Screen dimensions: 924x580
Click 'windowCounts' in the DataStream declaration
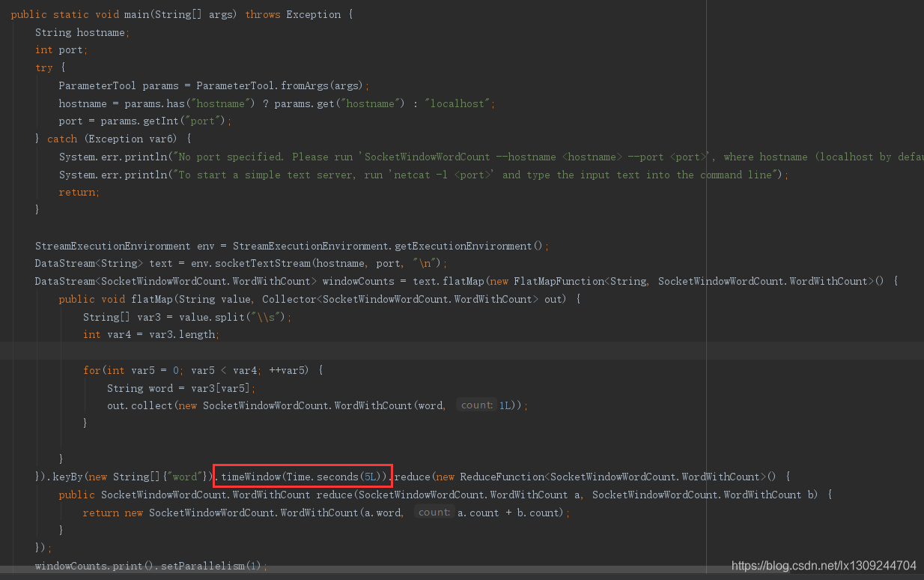[358, 282]
